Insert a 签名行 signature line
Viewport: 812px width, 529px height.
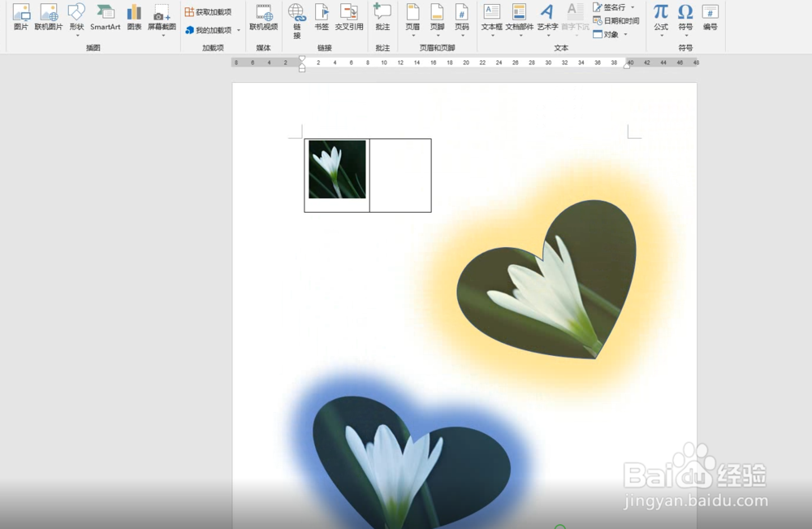(x=610, y=7)
